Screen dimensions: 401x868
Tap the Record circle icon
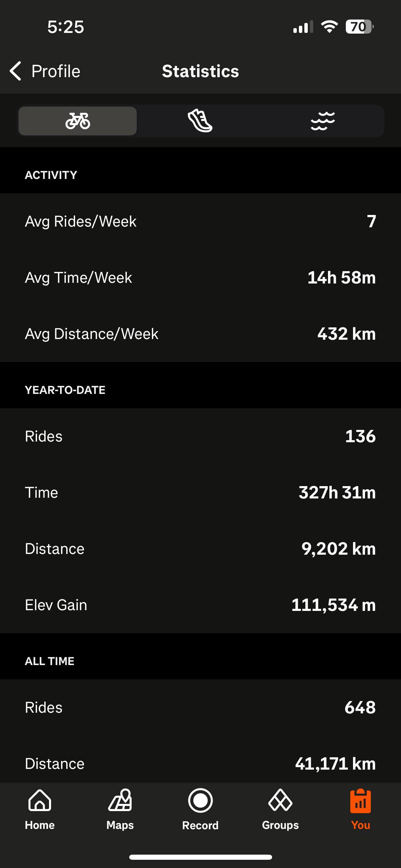pos(200,801)
